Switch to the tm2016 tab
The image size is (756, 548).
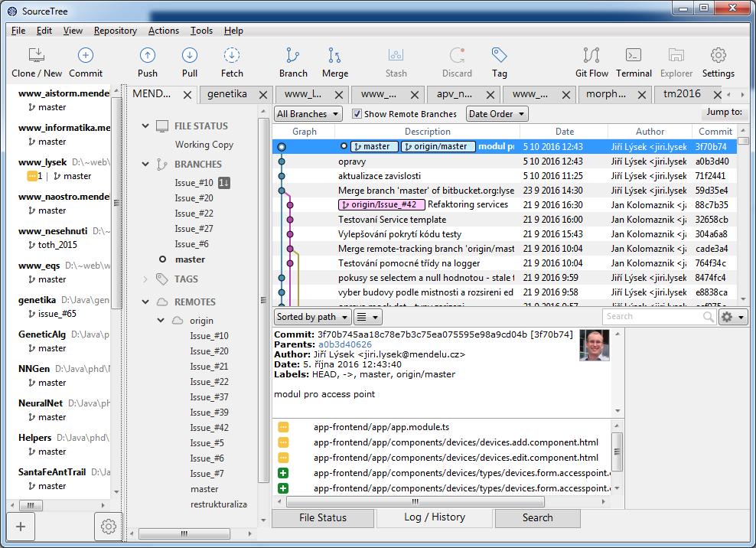coord(682,94)
